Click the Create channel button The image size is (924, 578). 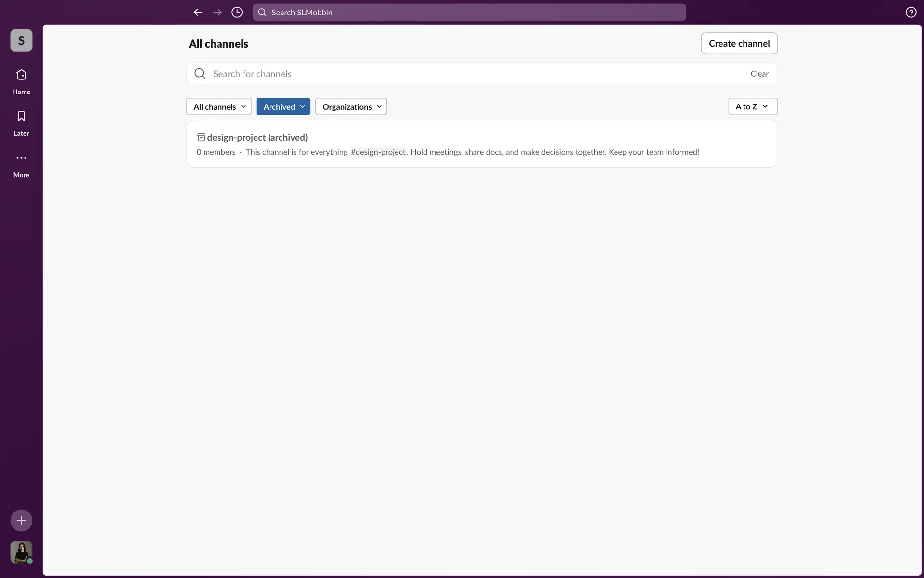point(739,43)
